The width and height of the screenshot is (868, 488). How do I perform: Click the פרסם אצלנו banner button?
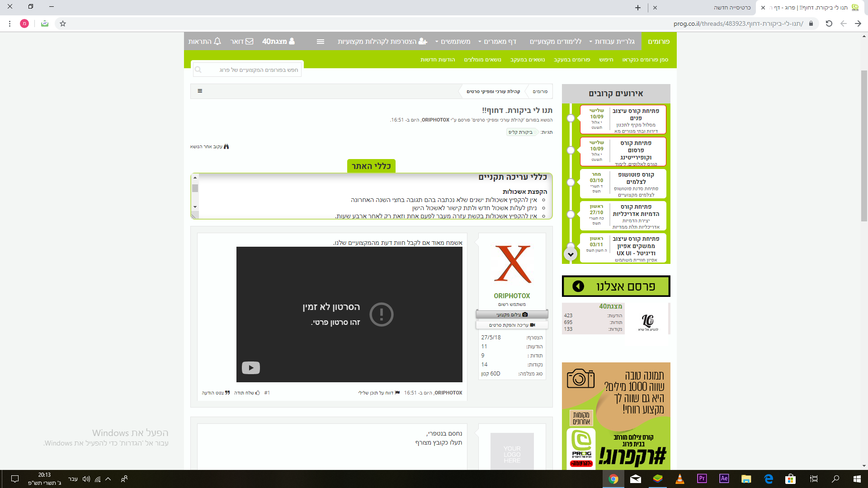pyautogui.click(x=616, y=286)
